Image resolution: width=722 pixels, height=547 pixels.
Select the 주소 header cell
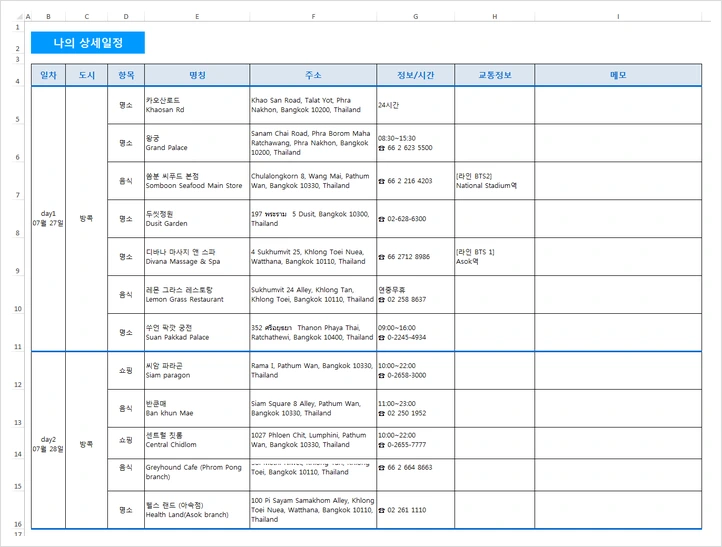(x=313, y=75)
